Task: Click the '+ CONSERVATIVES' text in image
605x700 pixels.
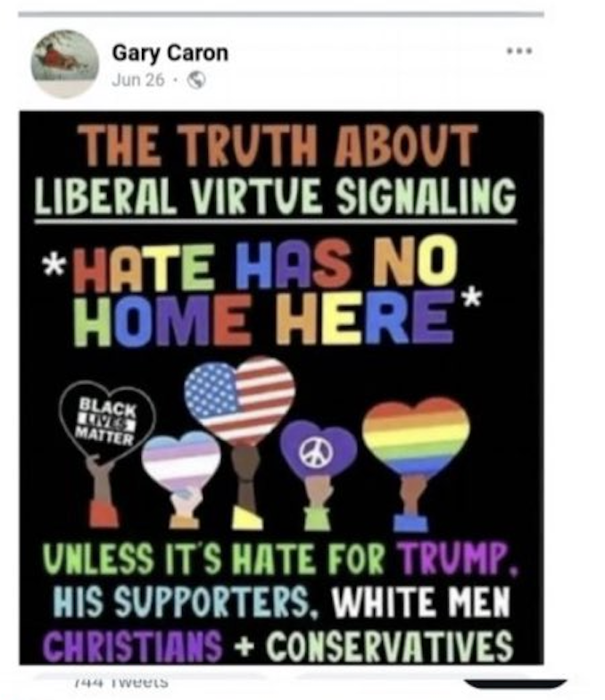Action: click(x=374, y=646)
